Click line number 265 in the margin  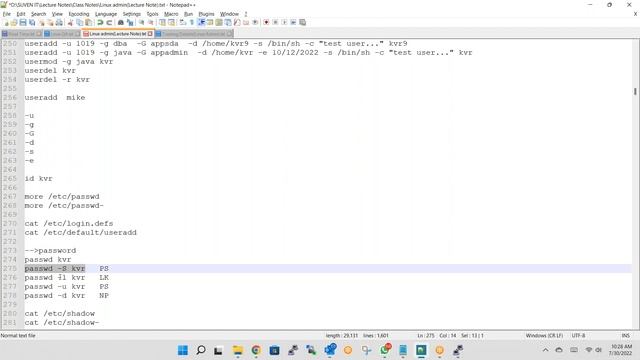[x=10, y=179]
